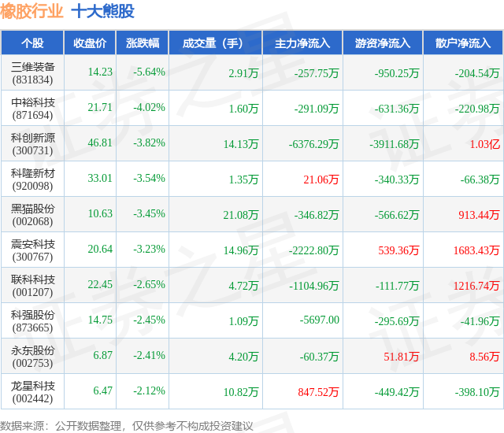
Task: Select stock 龙星科技 (002442)
Action: tap(33, 392)
